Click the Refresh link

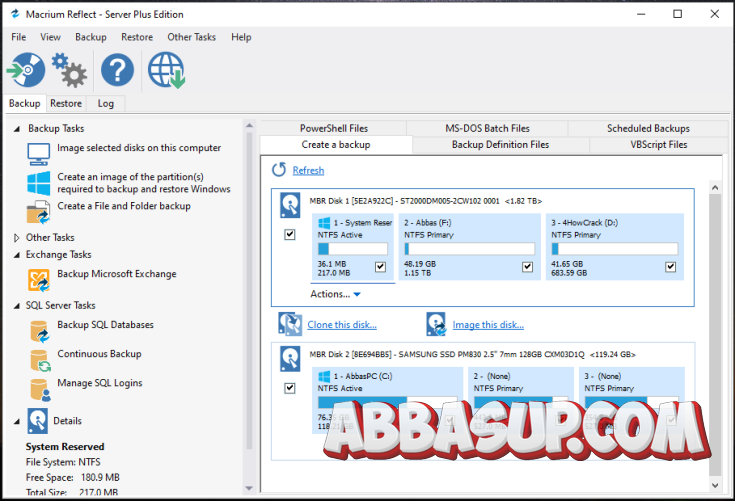(x=308, y=171)
